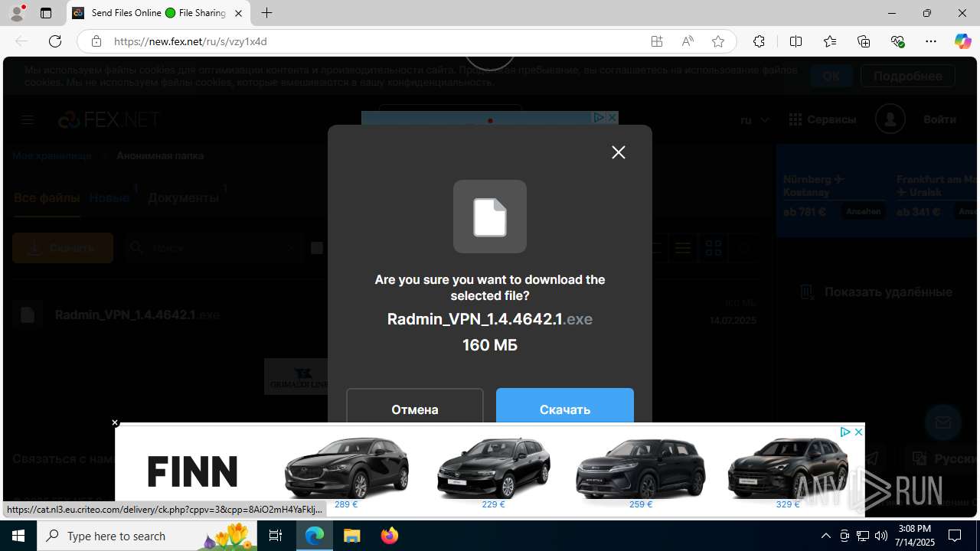Open the apps available icon in address bar
Screen dimensions: 980x551
click(657, 41)
